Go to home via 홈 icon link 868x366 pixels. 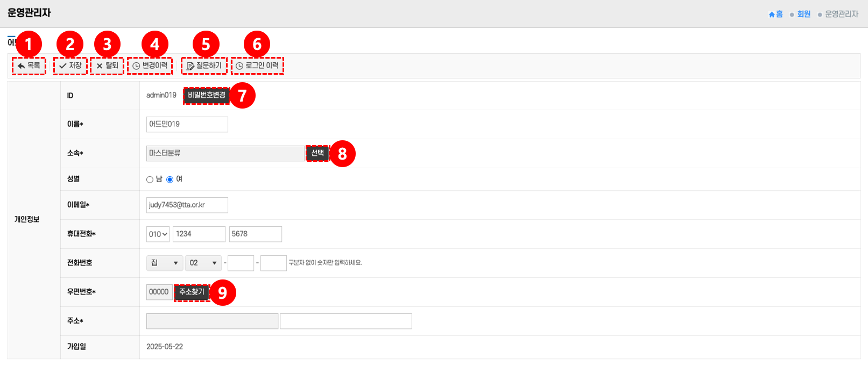coord(775,14)
